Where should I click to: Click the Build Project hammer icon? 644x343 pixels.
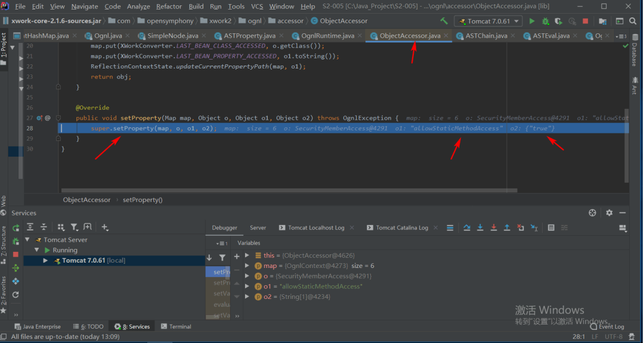pos(444,21)
